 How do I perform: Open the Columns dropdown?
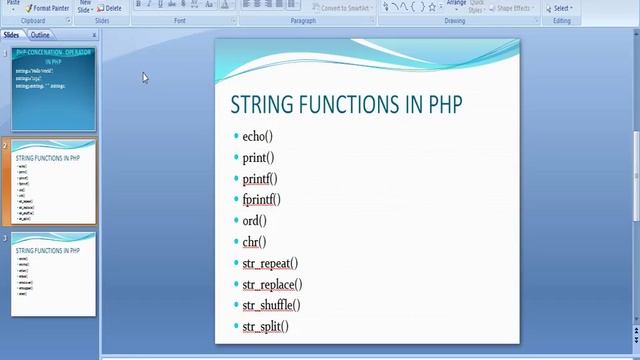292,4
